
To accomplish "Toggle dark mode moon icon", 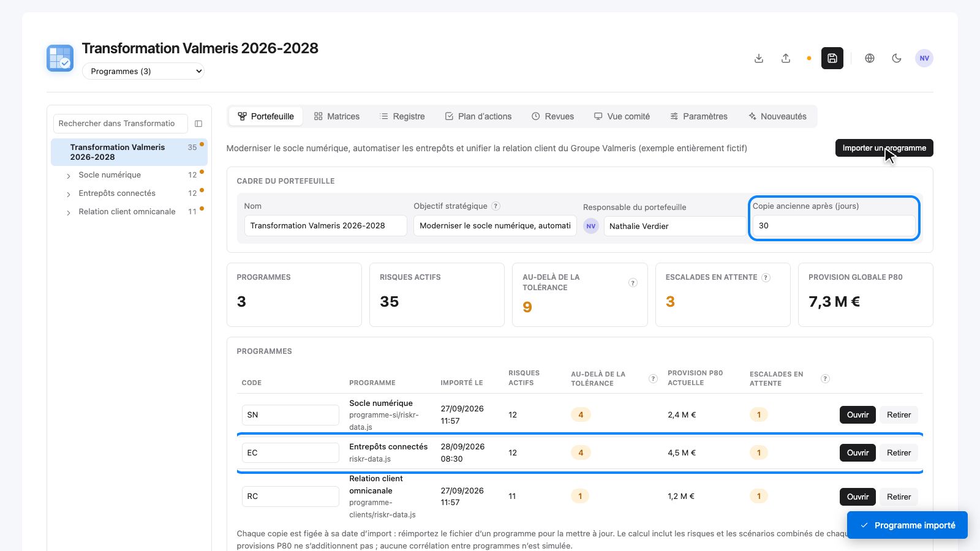I will 897,58.
